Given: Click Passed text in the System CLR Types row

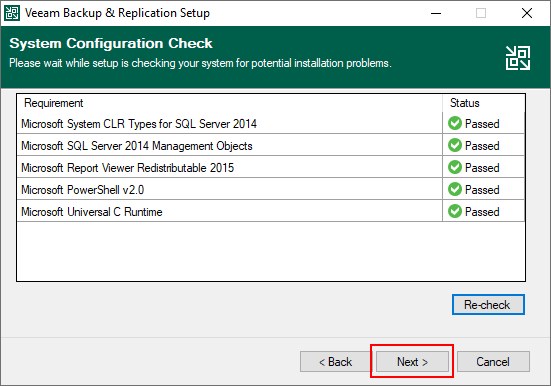Looking at the screenshot, I should pos(482,124).
